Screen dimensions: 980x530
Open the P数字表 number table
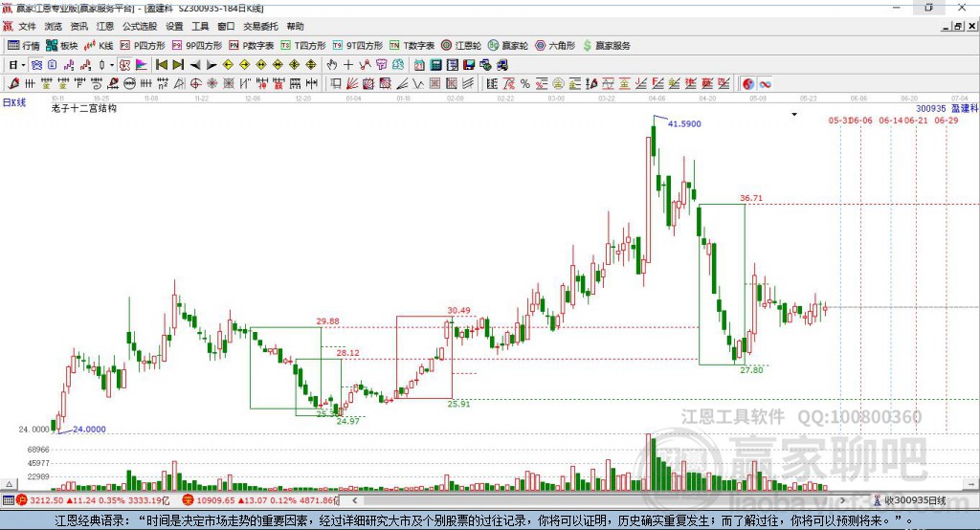252,46
